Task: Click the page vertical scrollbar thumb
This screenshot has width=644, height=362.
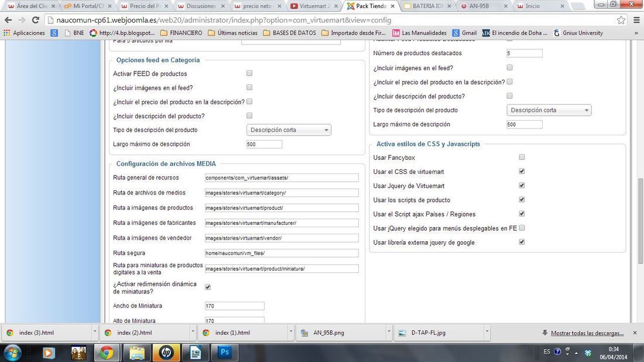Action: tap(640, 221)
